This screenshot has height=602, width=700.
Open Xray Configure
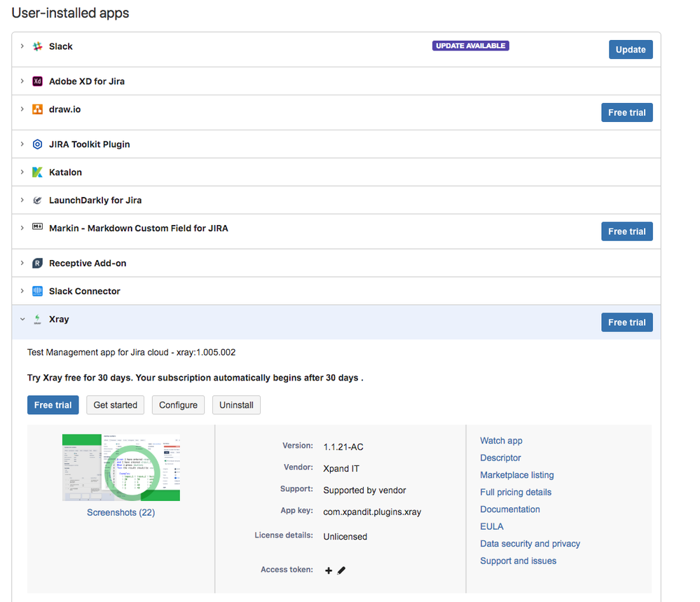tap(178, 405)
